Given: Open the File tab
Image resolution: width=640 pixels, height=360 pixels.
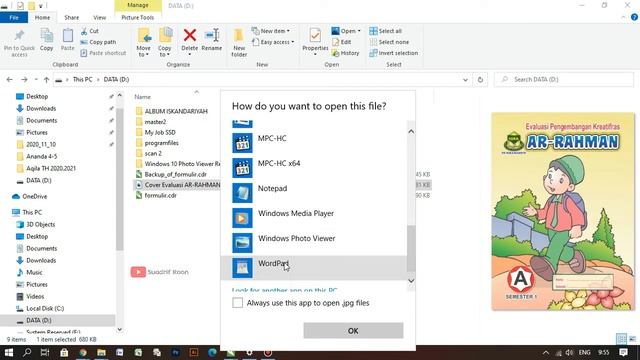Looking at the screenshot, I should click(14, 18).
